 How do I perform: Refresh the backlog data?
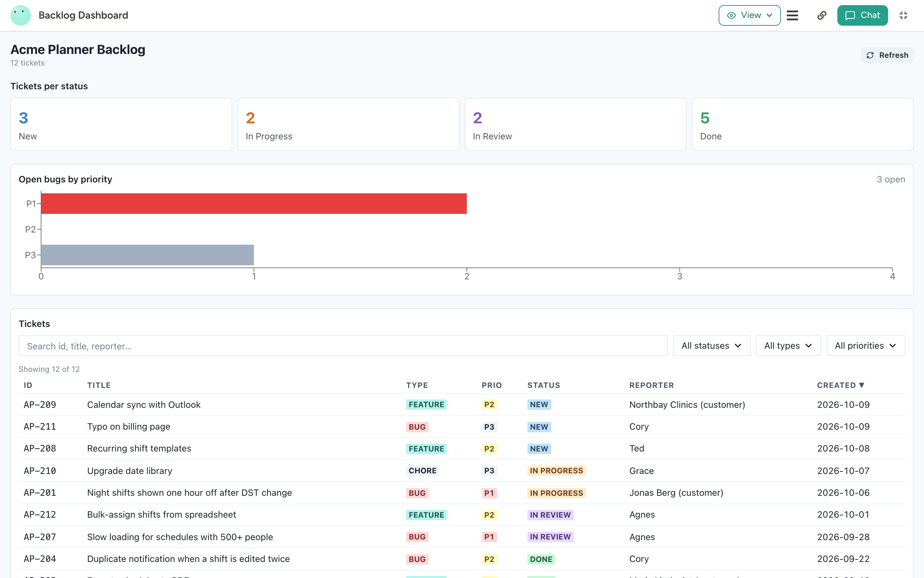(887, 55)
